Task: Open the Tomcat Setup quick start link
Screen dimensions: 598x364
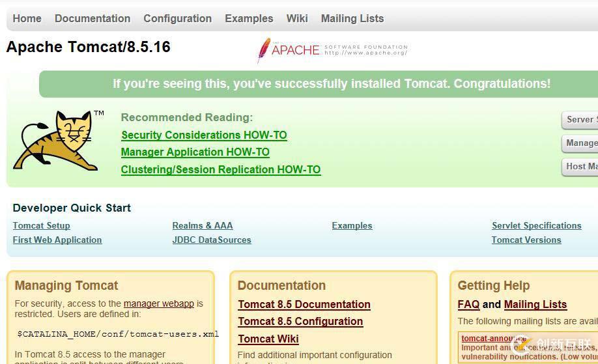Action: tap(42, 226)
